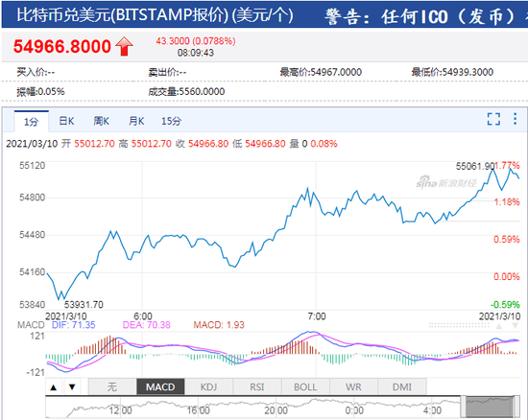This screenshot has height=420, width=528.
Task: Click the chart low label 53931.70
Action: click(84, 305)
